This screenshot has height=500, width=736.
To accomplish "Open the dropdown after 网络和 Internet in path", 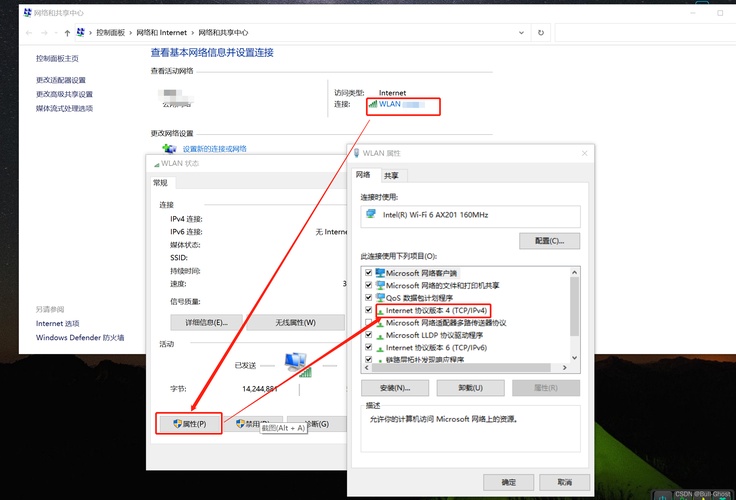I will pos(192,33).
